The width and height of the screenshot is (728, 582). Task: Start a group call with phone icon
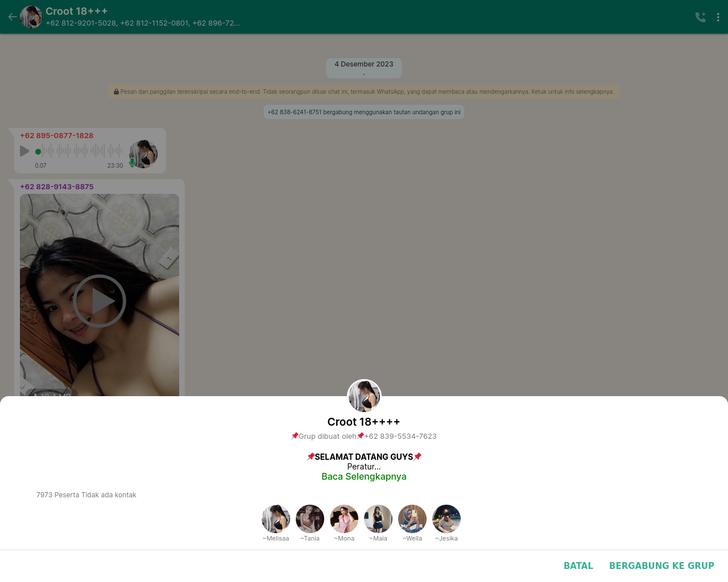(700, 17)
